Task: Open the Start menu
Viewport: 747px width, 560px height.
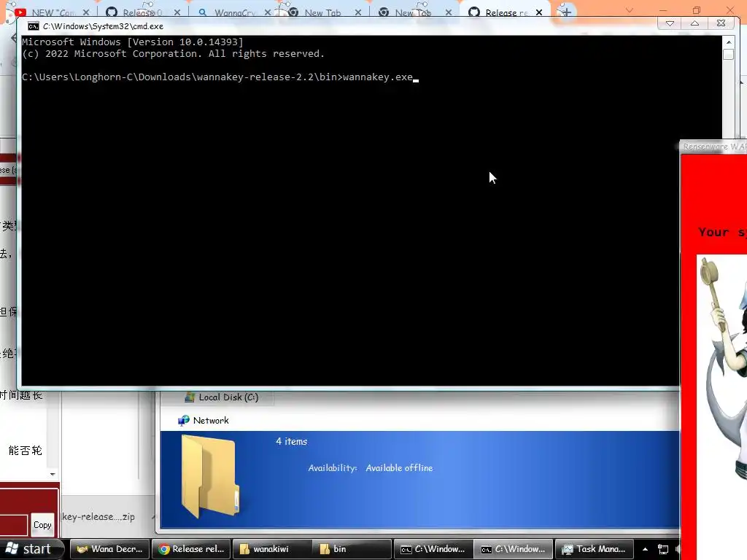Action: click(31, 549)
